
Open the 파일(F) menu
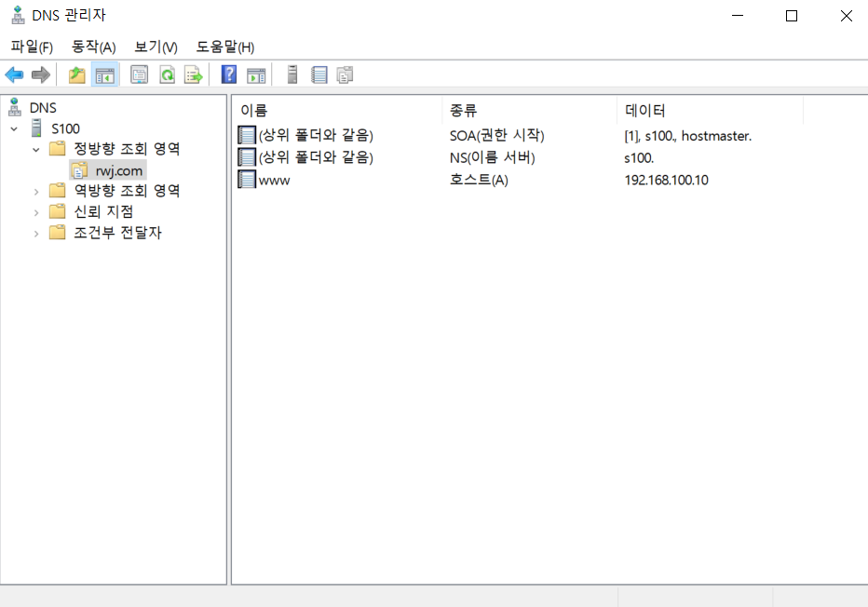pos(32,47)
